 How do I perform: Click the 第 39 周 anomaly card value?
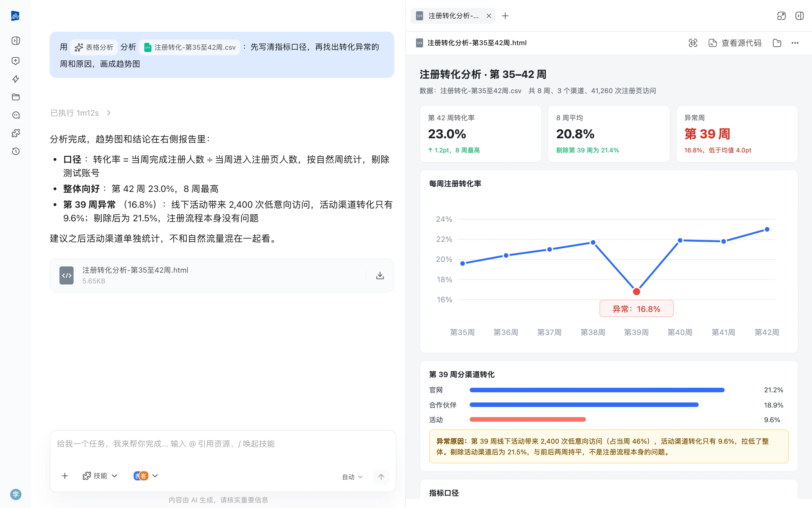click(x=707, y=134)
